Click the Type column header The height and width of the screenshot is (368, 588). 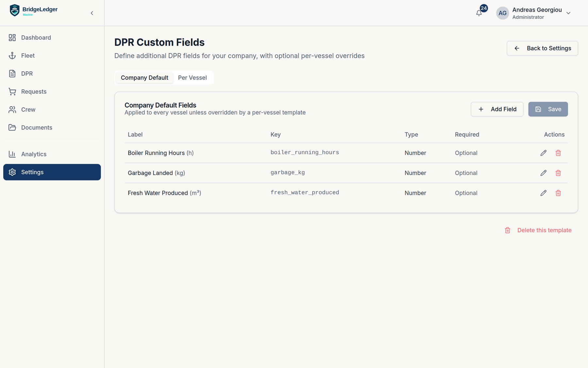click(x=411, y=134)
